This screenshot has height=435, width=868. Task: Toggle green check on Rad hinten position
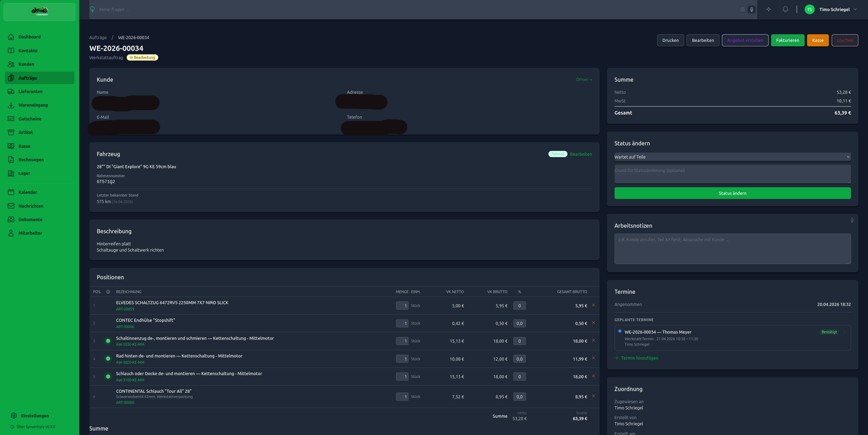(x=108, y=359)
